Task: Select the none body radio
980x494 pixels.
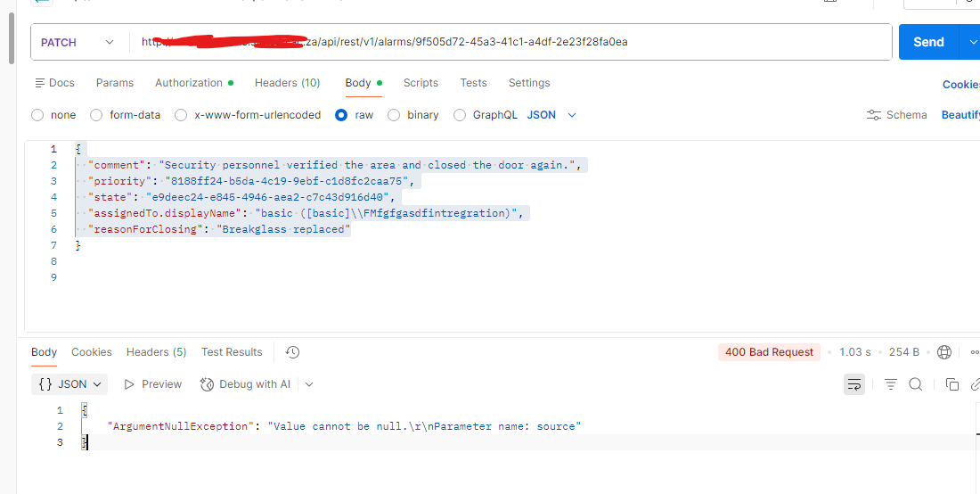Action: tap(37, 115)
